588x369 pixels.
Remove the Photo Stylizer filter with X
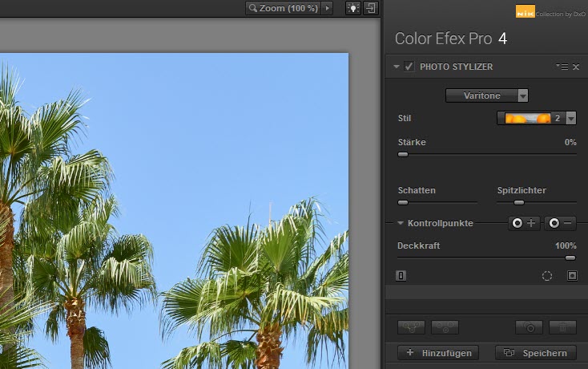click(x=576, y=67)
